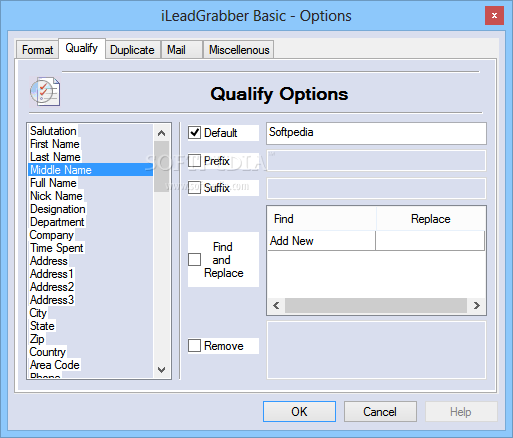Select the highlighted Middle Name entry

click(91, 170)
